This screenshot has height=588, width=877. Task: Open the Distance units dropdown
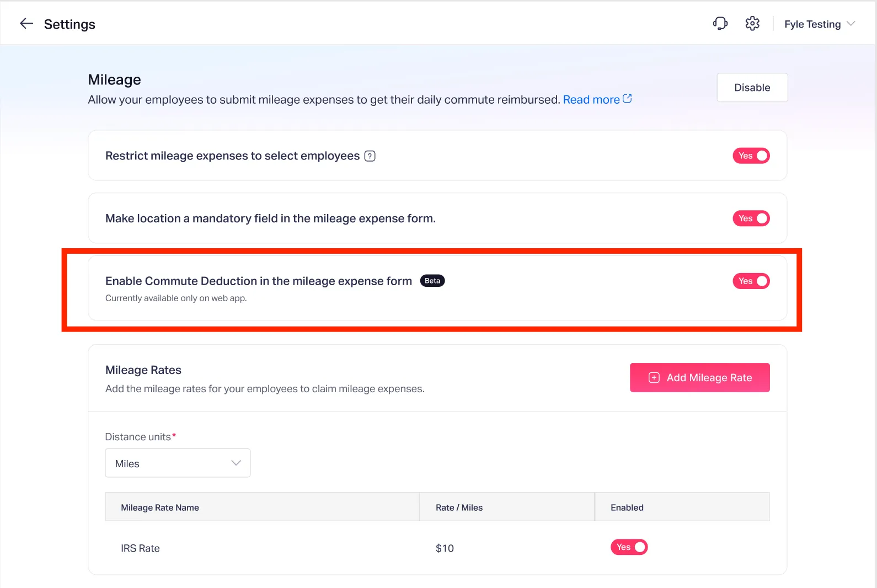click(178, 463)
